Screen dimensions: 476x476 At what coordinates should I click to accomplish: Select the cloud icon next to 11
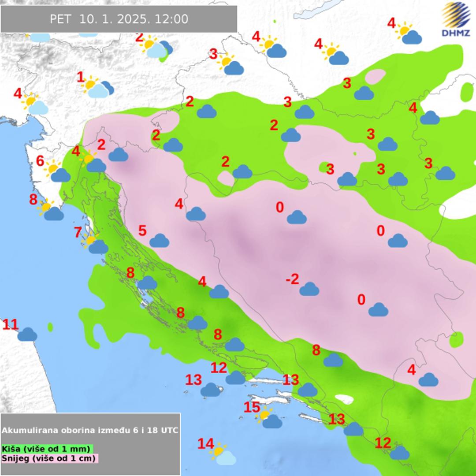point(27,335)
